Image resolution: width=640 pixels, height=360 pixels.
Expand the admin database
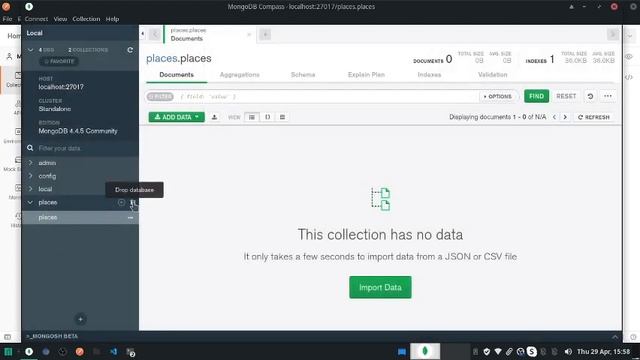pos(31,163)
